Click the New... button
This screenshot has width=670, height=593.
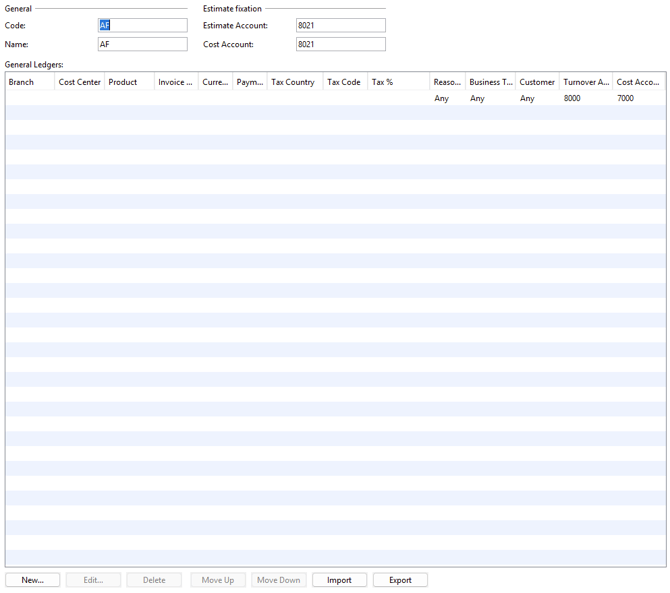point(32,580)
